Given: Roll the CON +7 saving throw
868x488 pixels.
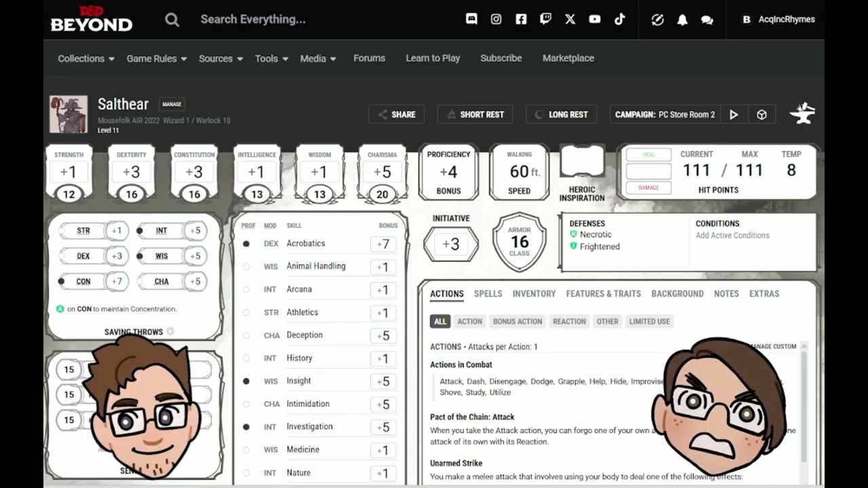Looking at the screenshot, I should point(116,281).
